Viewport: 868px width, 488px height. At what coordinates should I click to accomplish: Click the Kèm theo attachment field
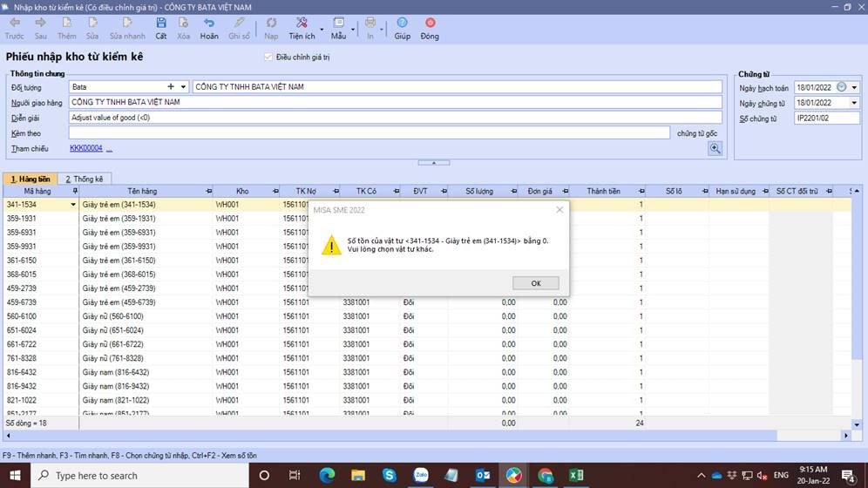coord(370,132)
